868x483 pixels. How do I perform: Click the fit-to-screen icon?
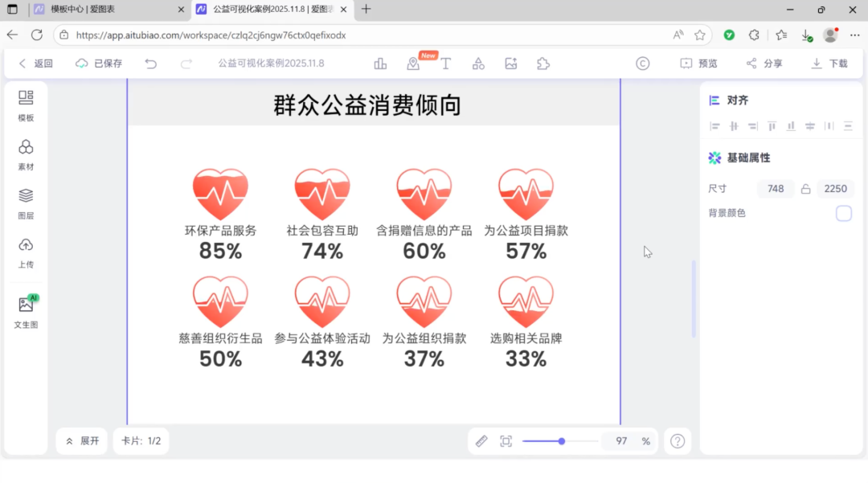click(506, 441)
